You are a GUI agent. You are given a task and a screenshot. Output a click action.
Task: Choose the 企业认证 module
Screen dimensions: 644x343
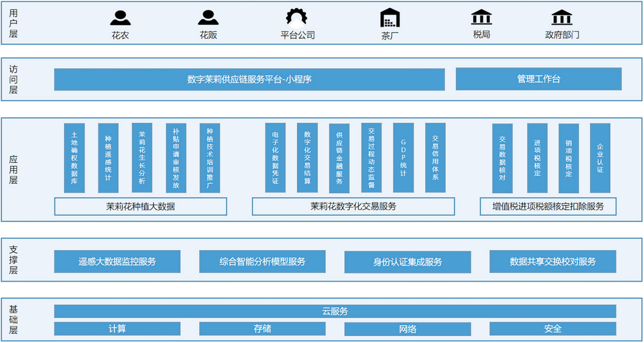coord(600,158)
